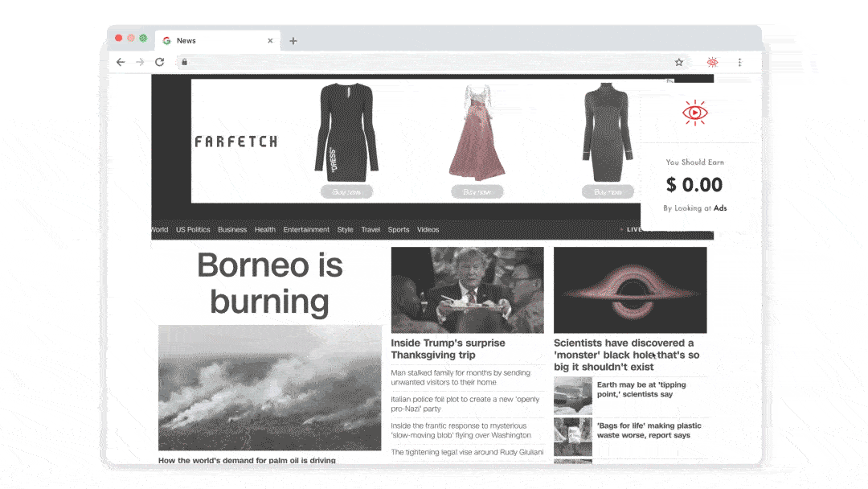Open the Borneo is burning headline
The height and width of the screenshot is (489, 868).
pyautogui.click(x=269, y=283)
